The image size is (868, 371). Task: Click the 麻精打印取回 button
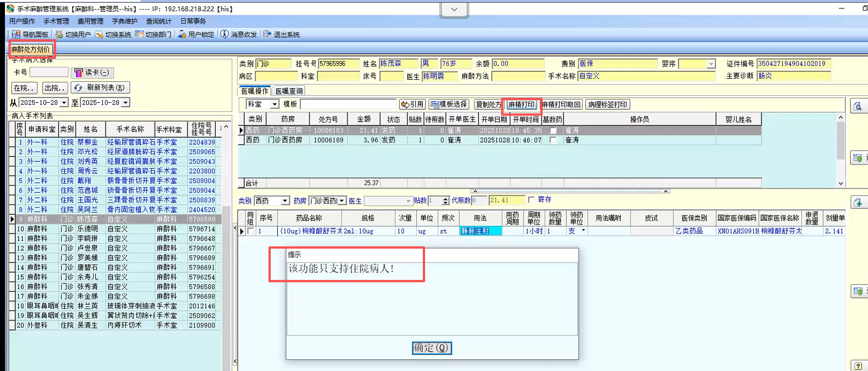[561, 104]
